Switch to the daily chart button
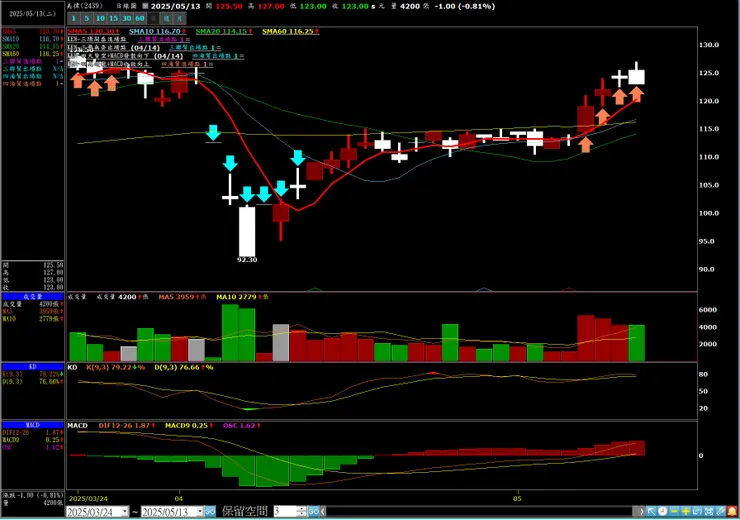The width and height of the screenshot is (740, 520). pos(153,18)
